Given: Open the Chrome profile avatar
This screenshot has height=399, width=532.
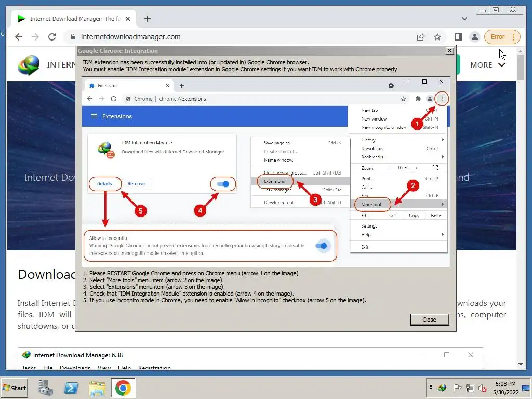Looking at the screenshot, I should tap(475, 37).
